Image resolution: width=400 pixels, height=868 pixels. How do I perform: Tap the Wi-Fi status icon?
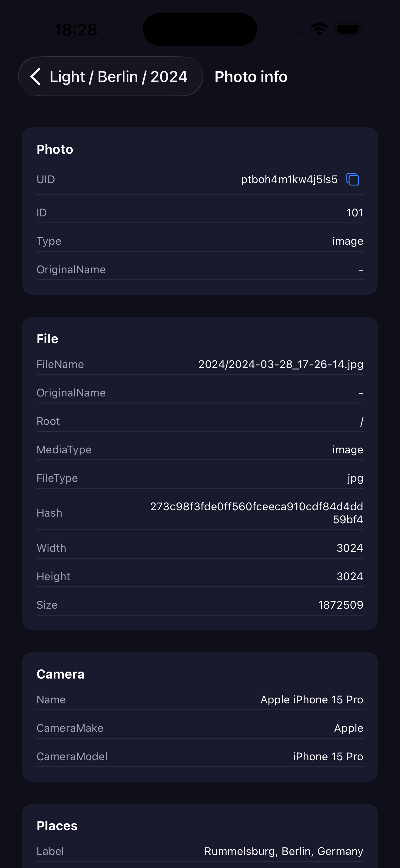319,29
